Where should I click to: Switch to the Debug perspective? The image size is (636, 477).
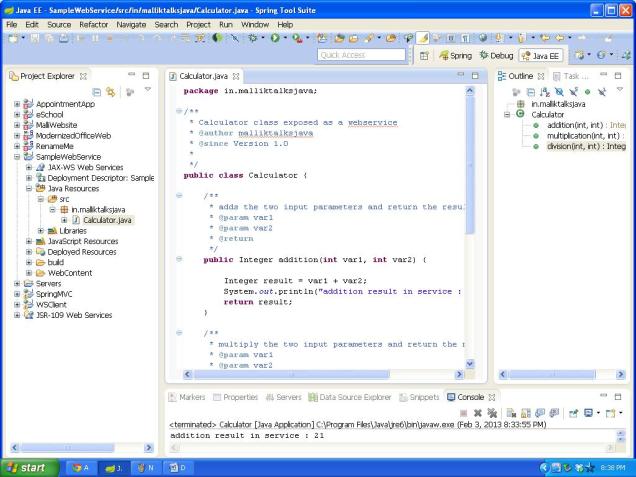coord(495,56)
